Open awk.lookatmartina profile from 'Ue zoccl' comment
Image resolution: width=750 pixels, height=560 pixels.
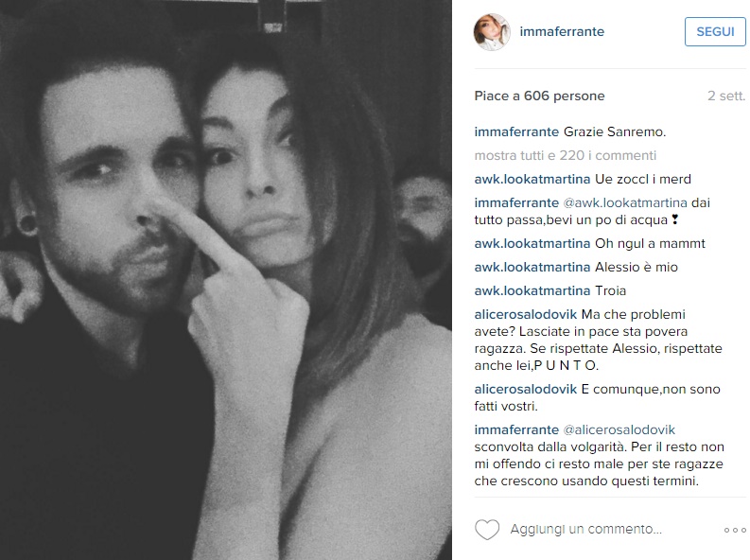(x=532, y=180)
